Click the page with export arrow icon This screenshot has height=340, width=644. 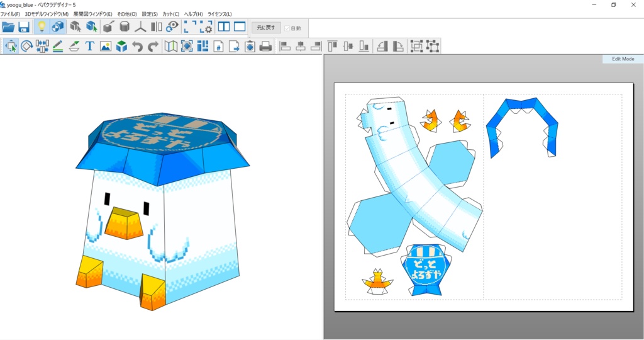pos(234,46)
